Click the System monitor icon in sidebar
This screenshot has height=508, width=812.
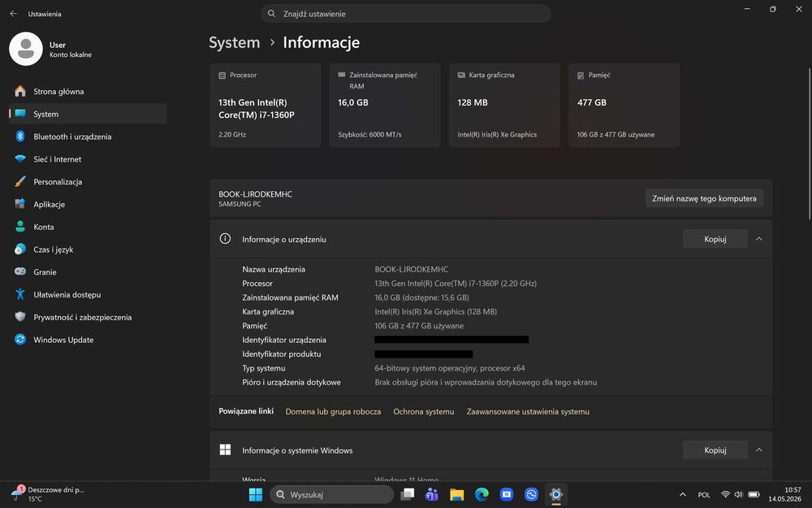pos(20,114)
